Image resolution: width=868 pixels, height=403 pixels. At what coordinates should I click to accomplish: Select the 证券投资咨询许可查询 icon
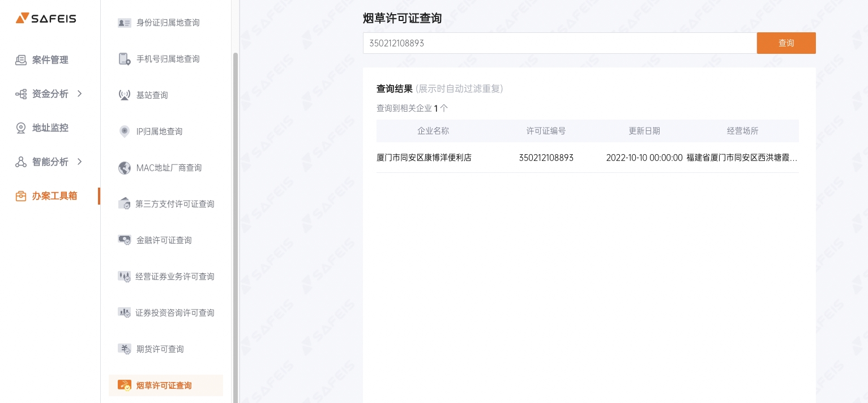(125, 312)
